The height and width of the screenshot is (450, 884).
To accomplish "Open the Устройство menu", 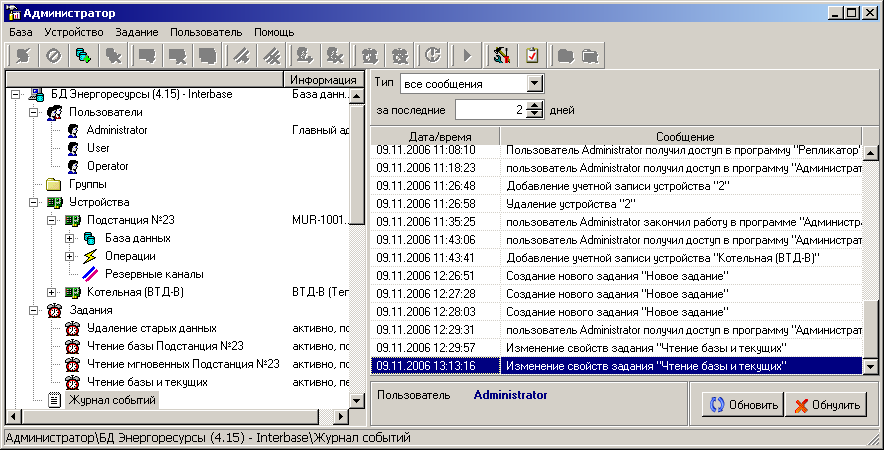I will click(x=74, y=32).
